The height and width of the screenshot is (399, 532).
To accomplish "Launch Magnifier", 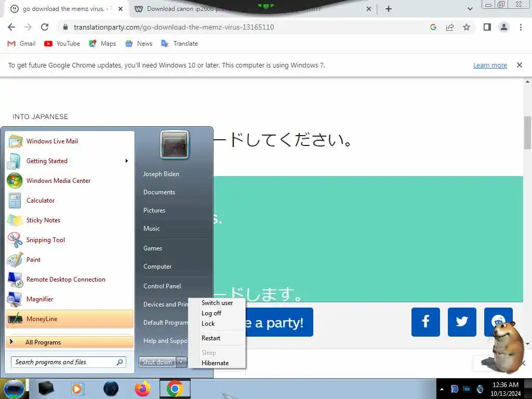I will click(x=70, y=299).
